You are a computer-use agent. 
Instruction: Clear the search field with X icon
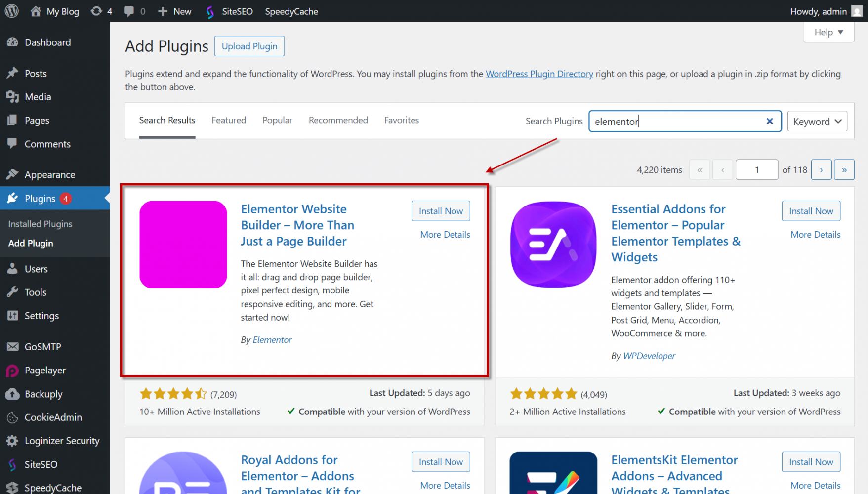tap(769, 121)
